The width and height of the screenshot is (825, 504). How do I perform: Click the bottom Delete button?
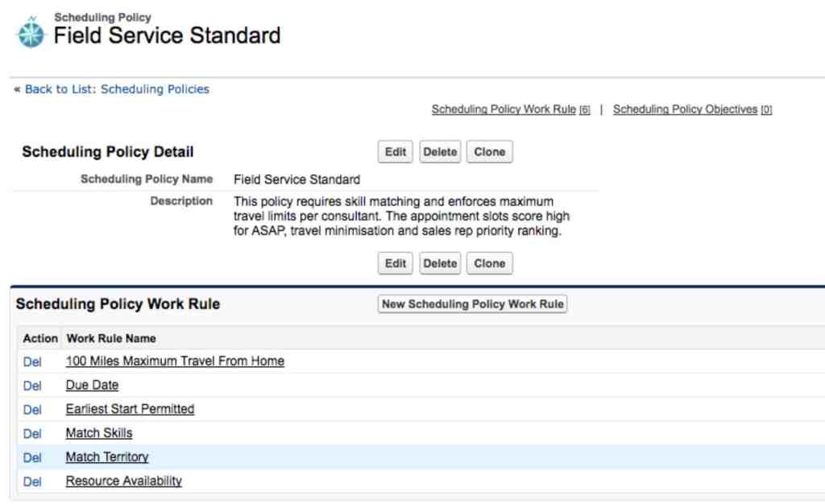pos(440,263)
